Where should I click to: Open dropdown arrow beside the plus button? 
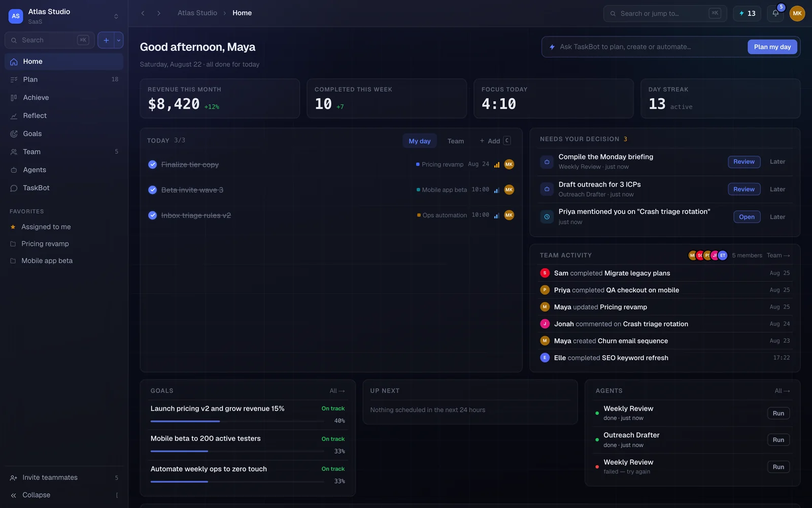[x=119, y=40]
